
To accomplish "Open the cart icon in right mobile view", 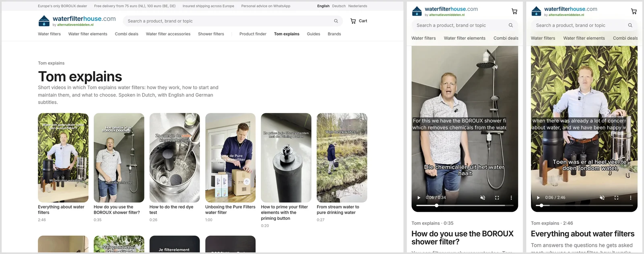I will coord(634,11).
